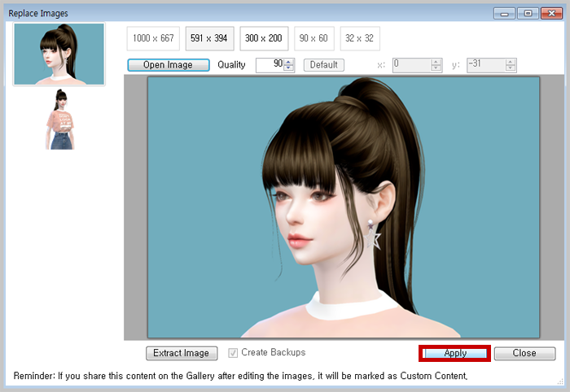This screenshot has width=570, height=392.
Task: Select the 1000 x 667 size option
Action: click(x=153, y=38)
